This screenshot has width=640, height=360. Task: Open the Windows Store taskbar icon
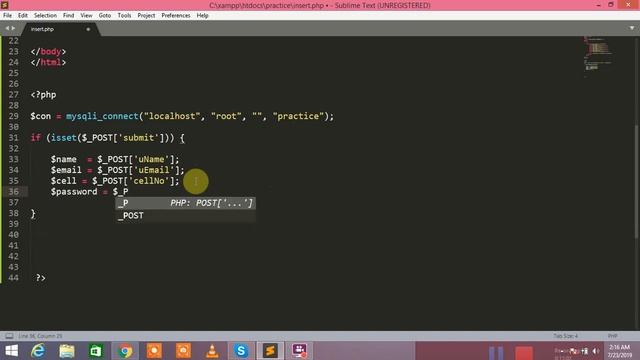tap(96, 351)
